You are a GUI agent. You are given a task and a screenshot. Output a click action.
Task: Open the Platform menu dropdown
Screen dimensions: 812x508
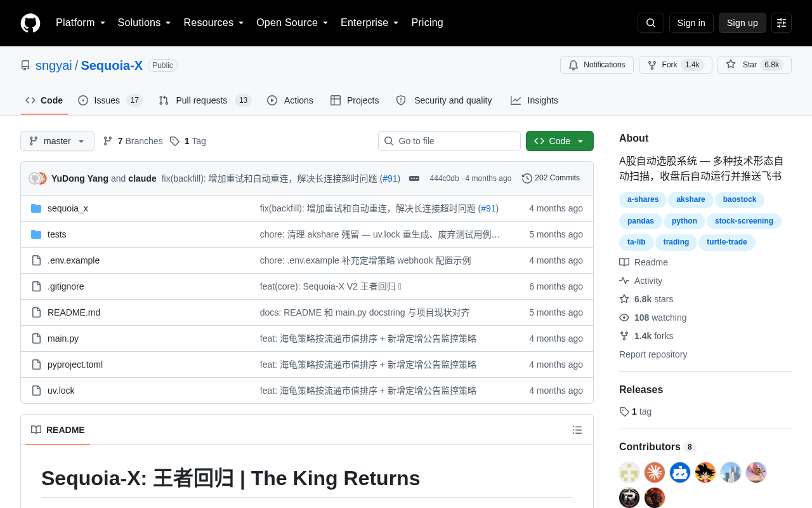(x=81, y=23)
